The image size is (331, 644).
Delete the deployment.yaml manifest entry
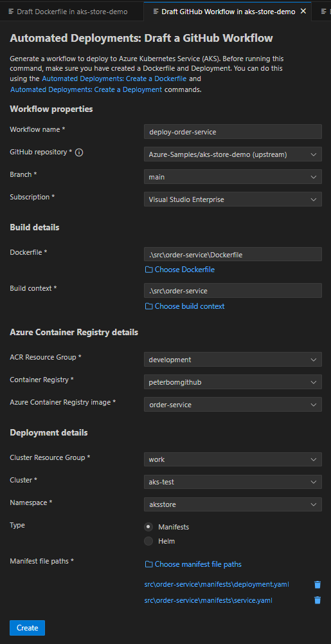317,584
